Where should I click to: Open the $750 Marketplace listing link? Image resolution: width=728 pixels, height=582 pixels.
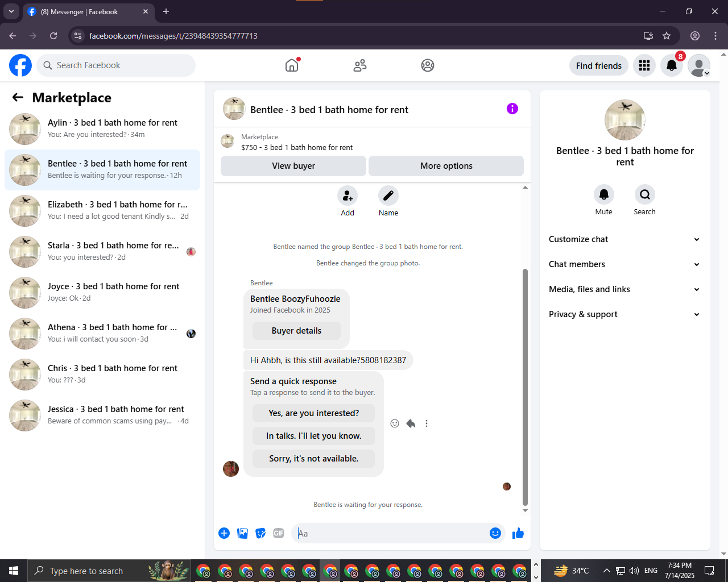[x=297, y=147]
